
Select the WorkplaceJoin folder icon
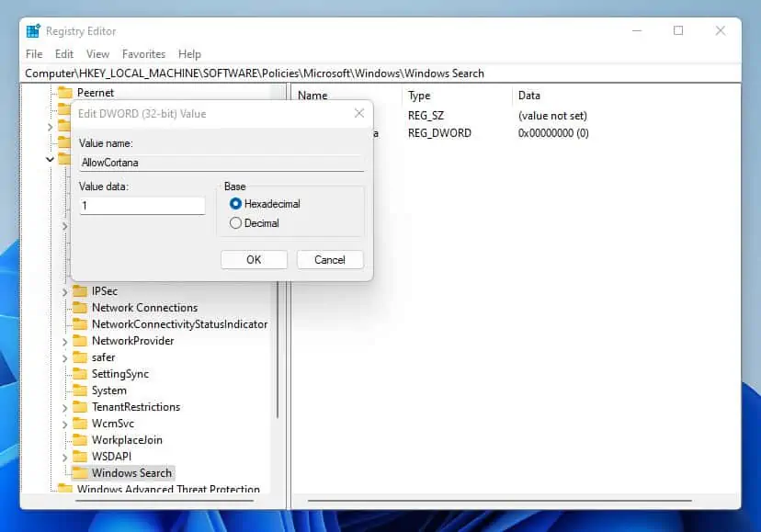coord(80,439)
